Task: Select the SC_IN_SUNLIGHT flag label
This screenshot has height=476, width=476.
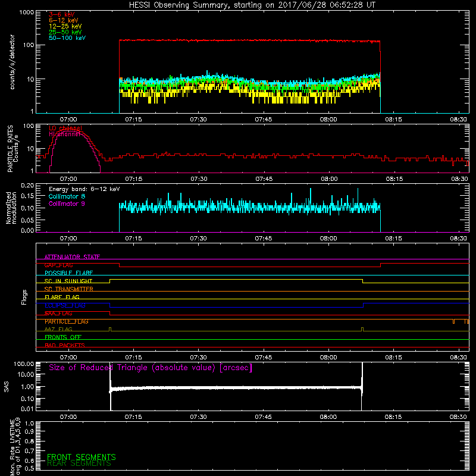Action: 68,281
